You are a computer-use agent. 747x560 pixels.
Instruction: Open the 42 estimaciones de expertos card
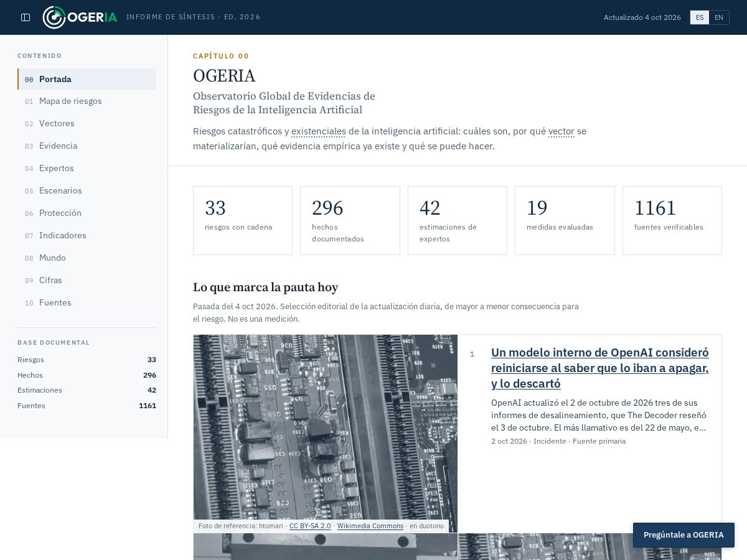458,220
